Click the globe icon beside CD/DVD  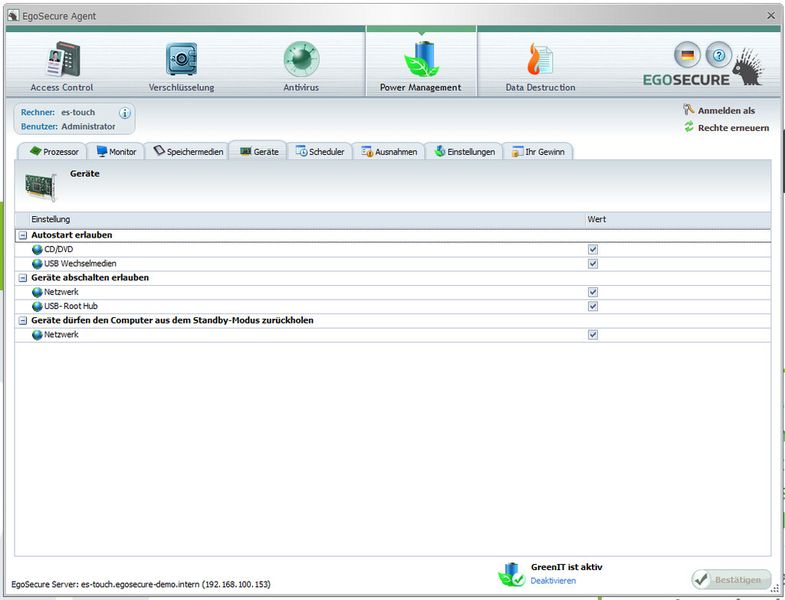tap(37, 249)
